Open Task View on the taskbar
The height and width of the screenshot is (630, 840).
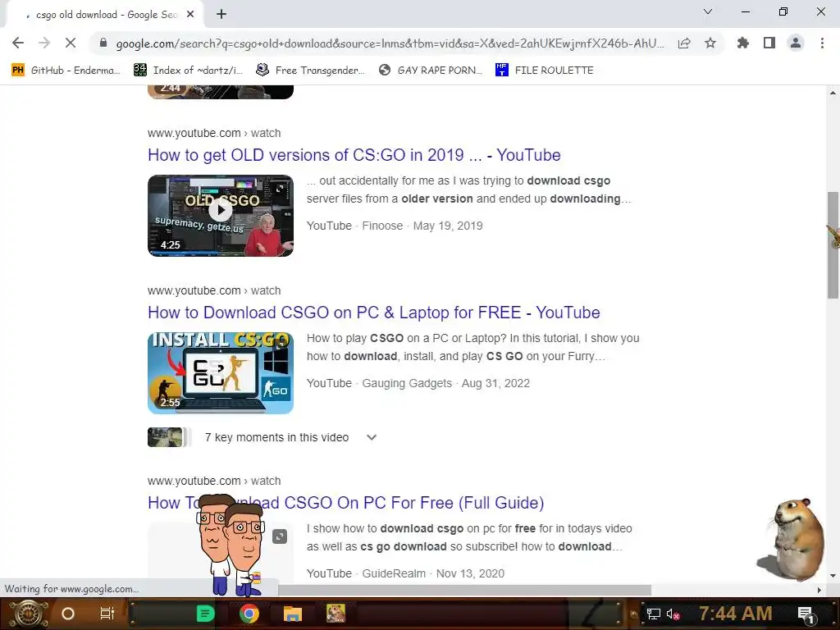(107, 614)
